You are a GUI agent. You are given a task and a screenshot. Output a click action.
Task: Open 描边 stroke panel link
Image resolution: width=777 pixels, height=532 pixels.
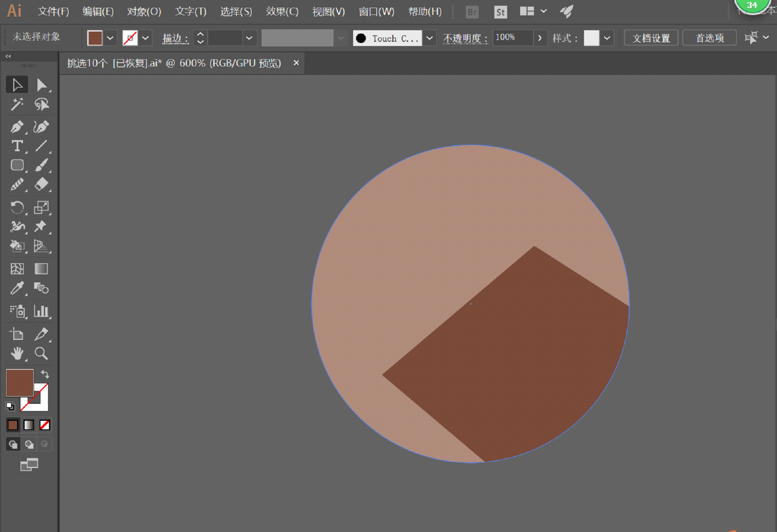(176, 38)
